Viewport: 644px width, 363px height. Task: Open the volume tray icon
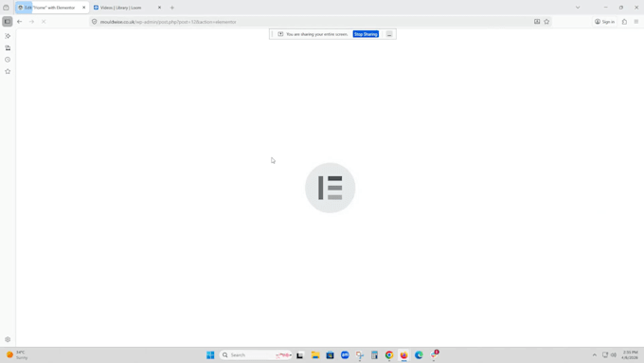614,355
